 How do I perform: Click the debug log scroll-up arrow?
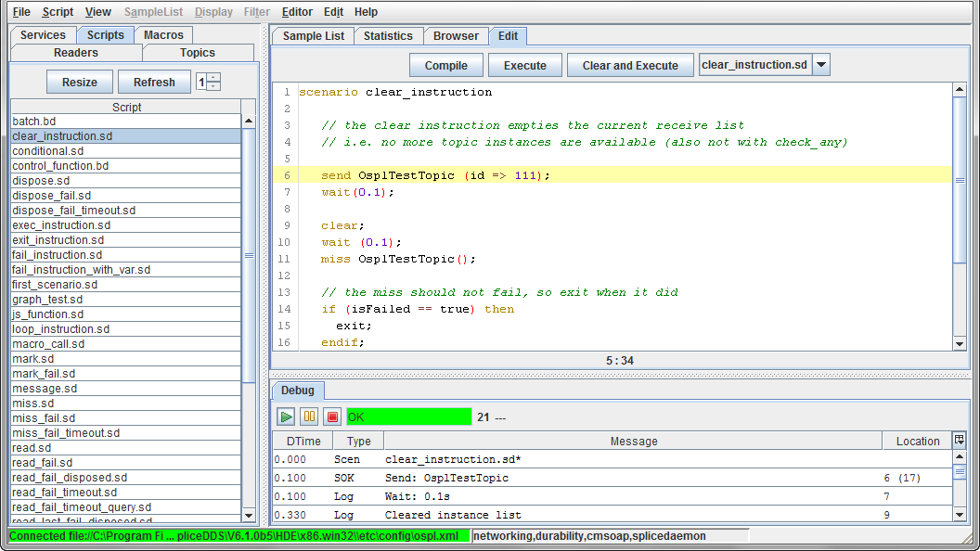click(x=960, y=456)
